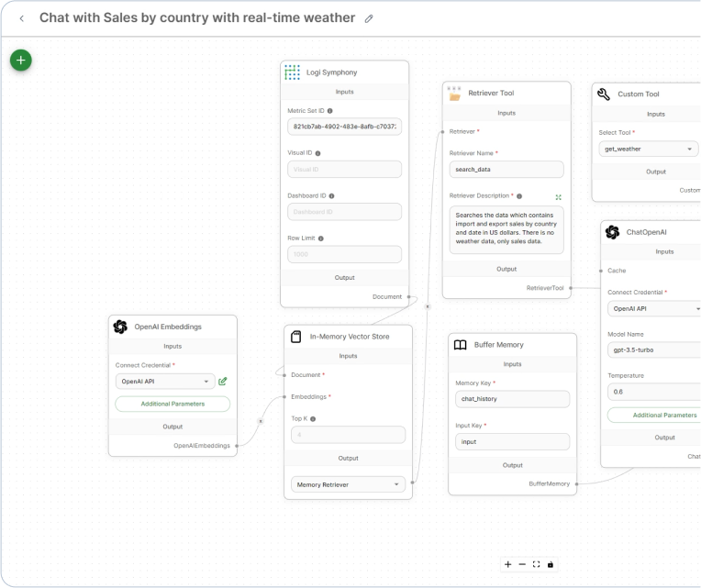Image resolution: width=701 pixels, height=588 pixels.
Task: Select the Custom Tool wrench icon
Action: [604, 94]
